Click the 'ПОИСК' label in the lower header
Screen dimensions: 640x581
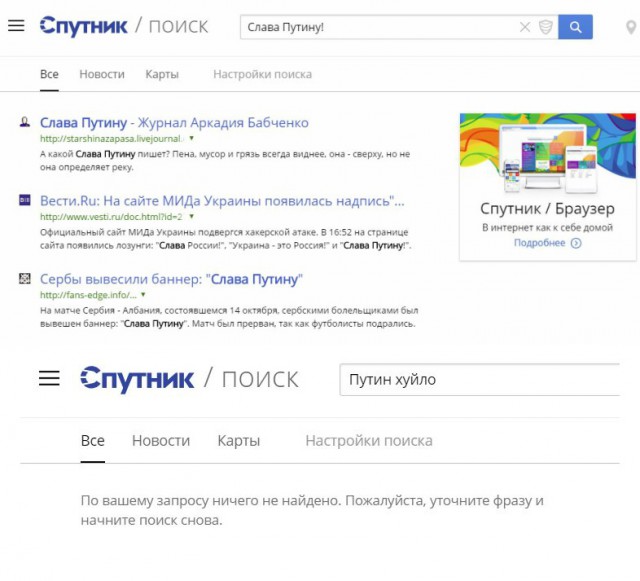[260, 380]
